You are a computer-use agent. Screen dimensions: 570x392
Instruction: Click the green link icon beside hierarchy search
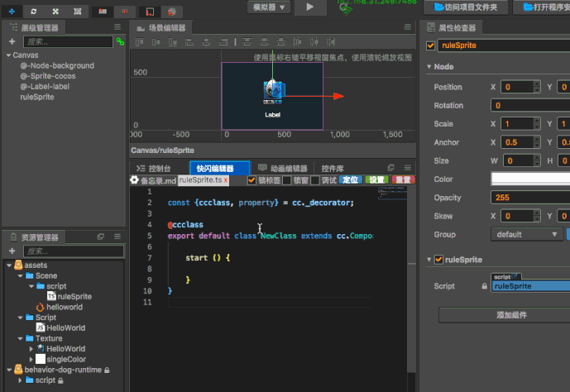(x=120, y=41)
